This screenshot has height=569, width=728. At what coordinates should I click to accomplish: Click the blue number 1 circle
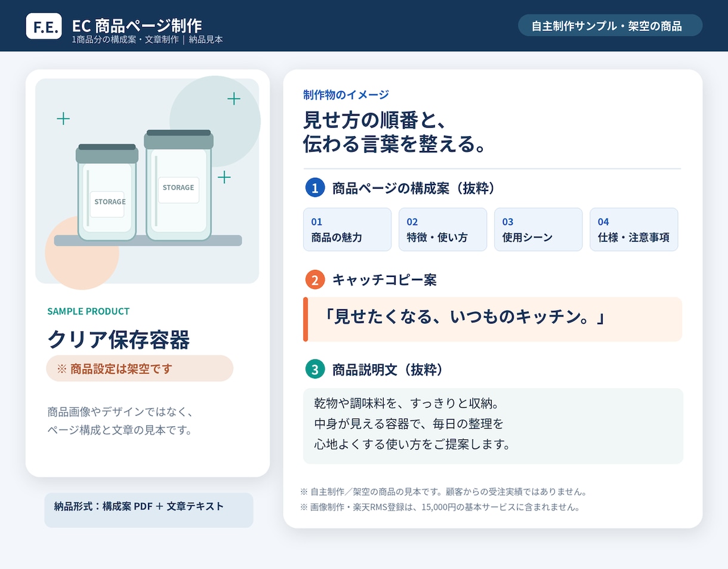click(x=314, y=187)
